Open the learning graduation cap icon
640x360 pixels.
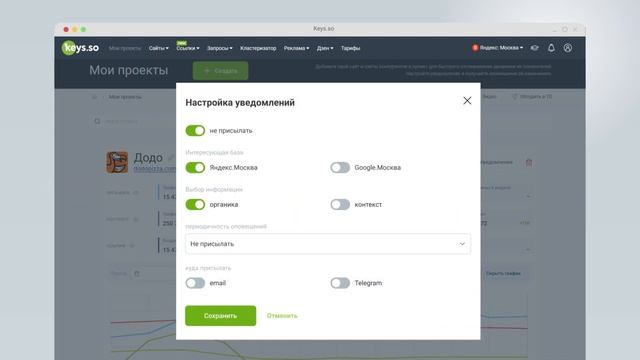tap(534, 48)
